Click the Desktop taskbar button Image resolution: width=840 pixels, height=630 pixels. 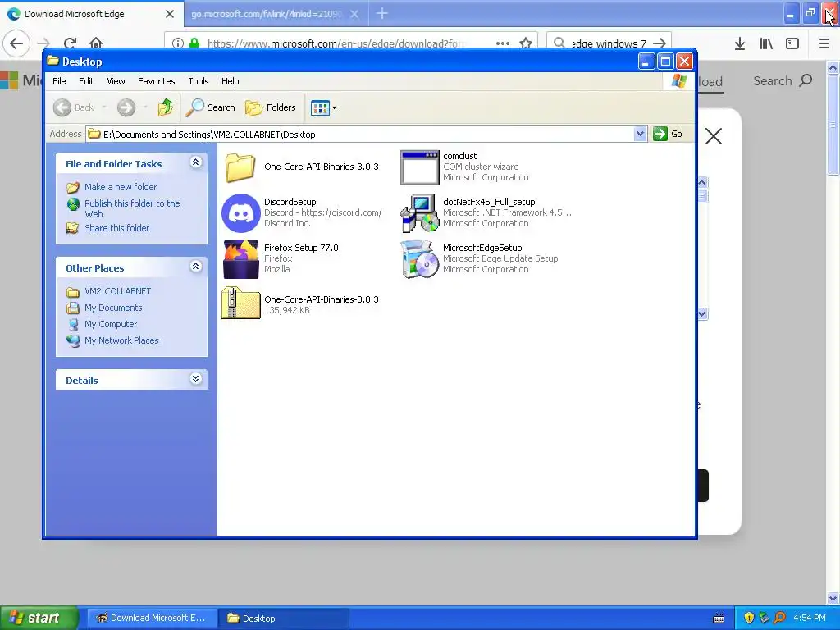tap(284, 619)
